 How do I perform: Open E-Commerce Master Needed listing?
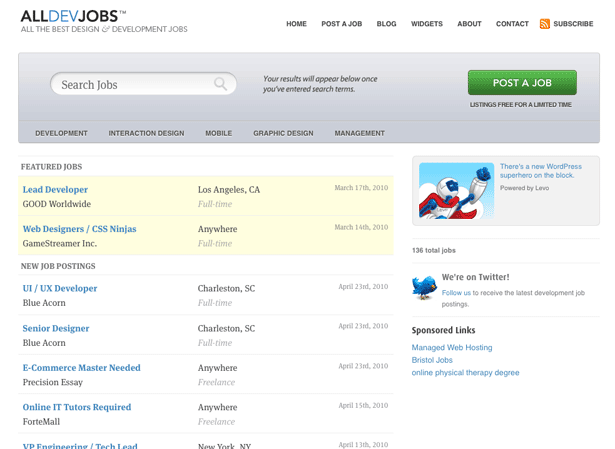pyautogui.click(x=82, y=368)
